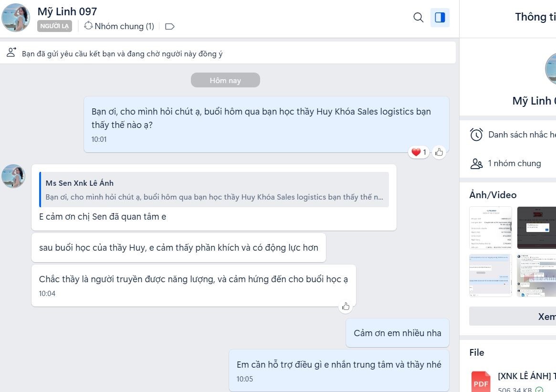Viewport: 556px width, 392px height.
Task: Open the search messages magnifier icon
Action: click(x=418, y=18)
